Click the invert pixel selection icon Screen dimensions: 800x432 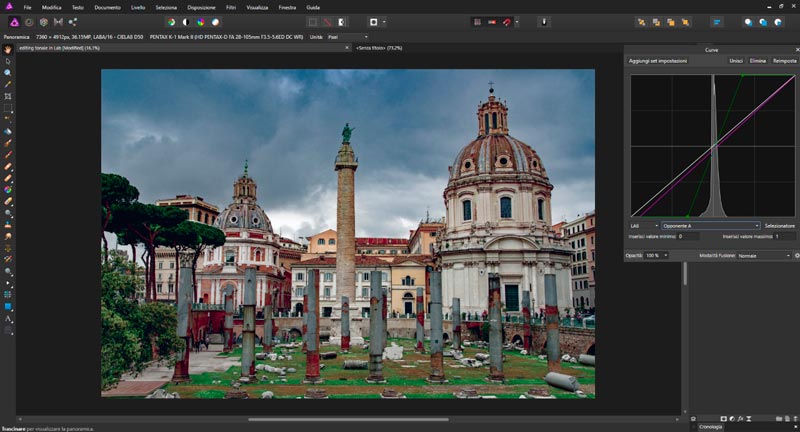[342, 22]
